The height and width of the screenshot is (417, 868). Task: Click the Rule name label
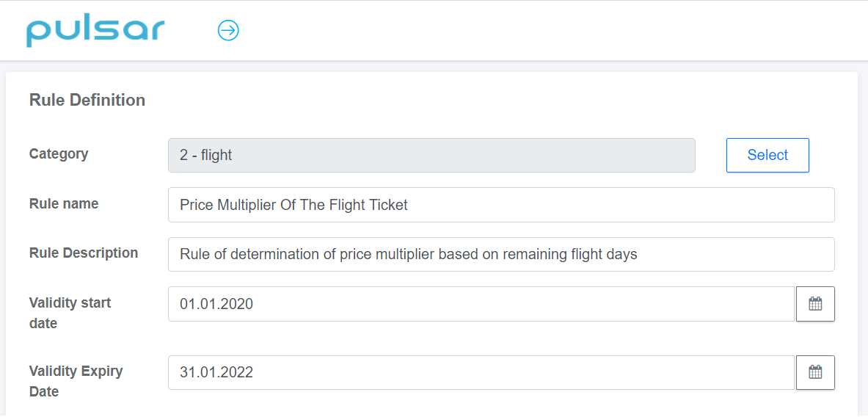pyautogui.click(x=64, y=203)
